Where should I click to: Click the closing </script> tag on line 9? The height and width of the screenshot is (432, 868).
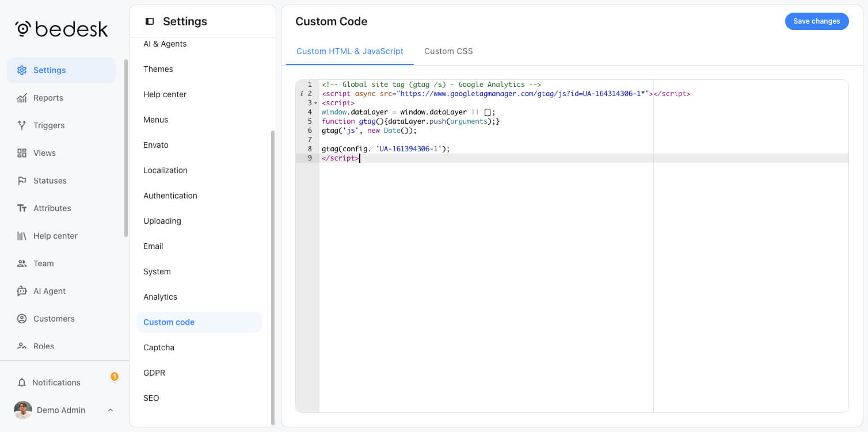[x=340, y=158]
